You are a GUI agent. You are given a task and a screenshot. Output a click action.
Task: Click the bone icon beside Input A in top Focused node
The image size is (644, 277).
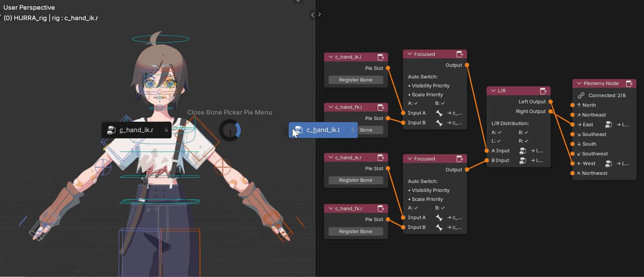439,113
